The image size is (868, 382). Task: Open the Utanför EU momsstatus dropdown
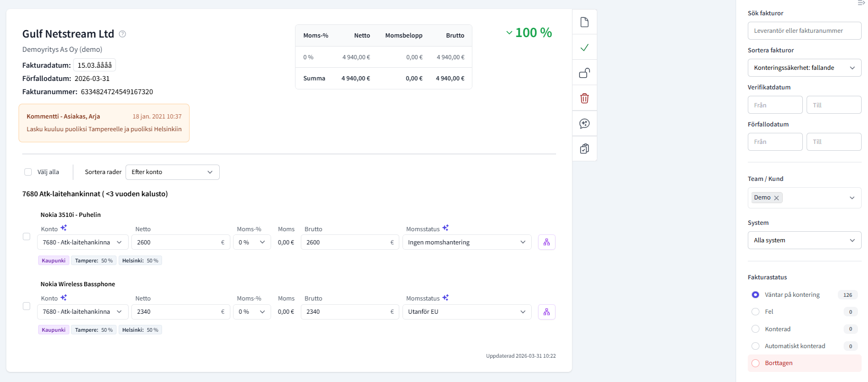(x=467, y=312)
